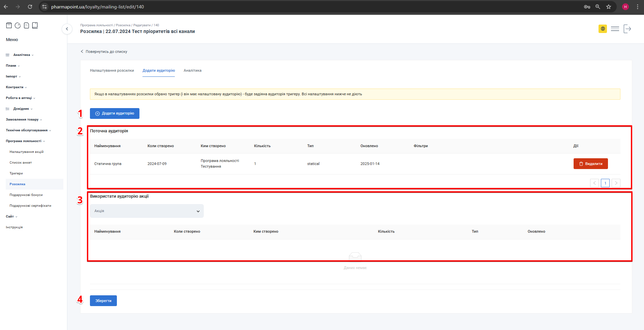The image size is (644, 330).
Task: Select page 1 in pagination
Action: (605, 183)
